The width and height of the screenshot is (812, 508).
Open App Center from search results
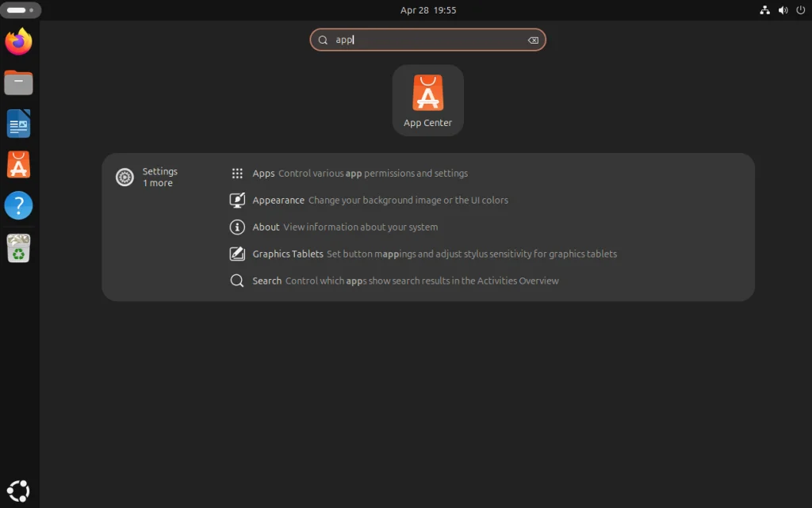(427, 101)
